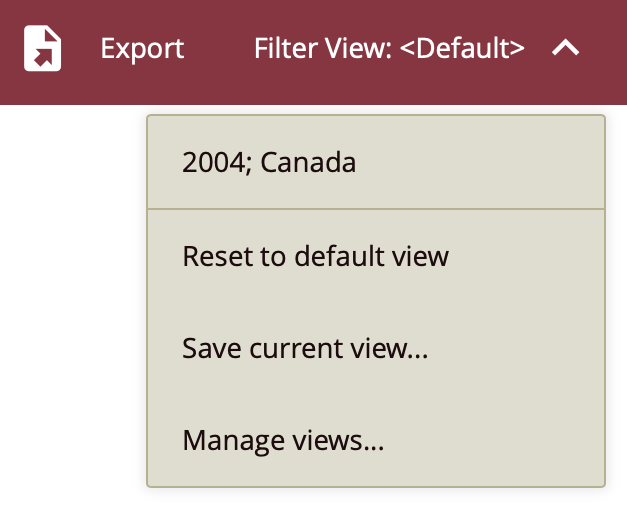Collapse the Filter View chevron arrow
The width and height of the screenshot is (627, 507).
[x=565, y=48]
